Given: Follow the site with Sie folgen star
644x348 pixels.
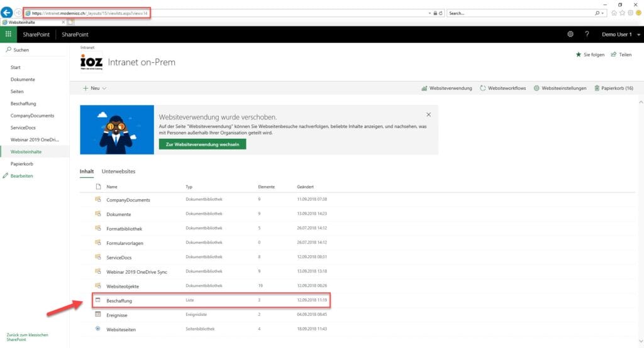Looking at the screenshot, I should (x=590, y=55).
